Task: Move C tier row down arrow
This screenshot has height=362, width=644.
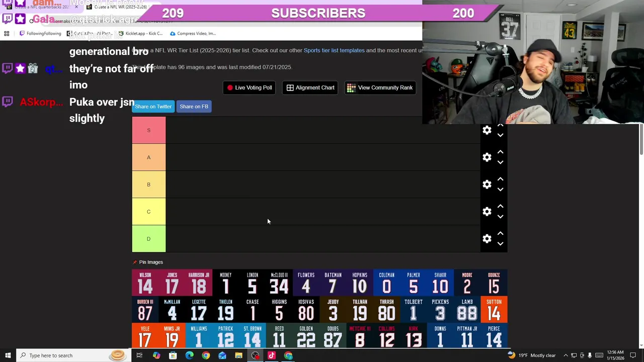Action: [x=500, y=217]
